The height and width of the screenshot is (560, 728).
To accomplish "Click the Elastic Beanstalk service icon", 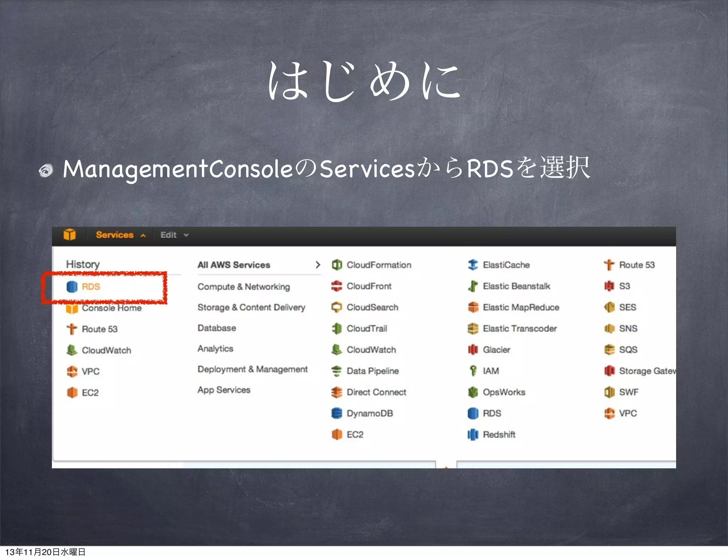I will pyautogui.click(x=473, y=286).
